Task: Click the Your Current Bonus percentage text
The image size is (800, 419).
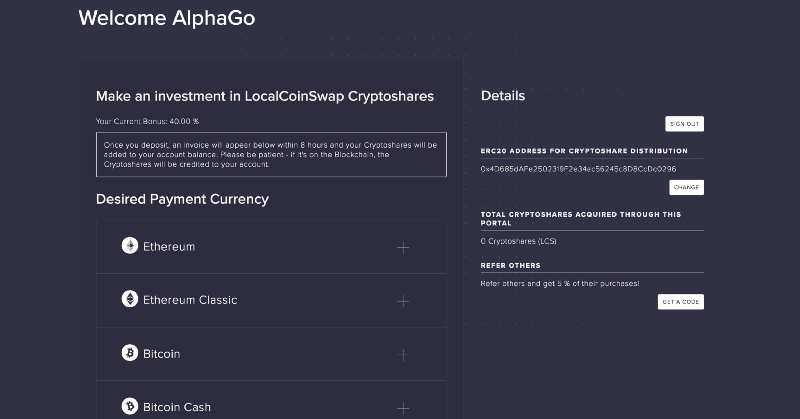Action: 148,121
